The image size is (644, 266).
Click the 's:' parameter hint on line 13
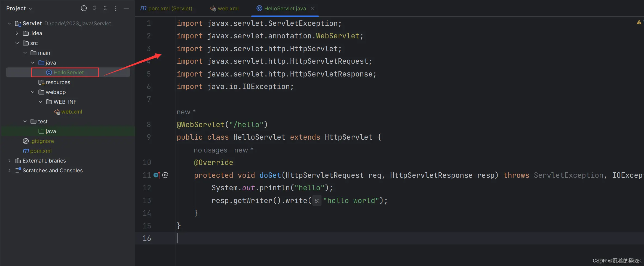[317, 201]
